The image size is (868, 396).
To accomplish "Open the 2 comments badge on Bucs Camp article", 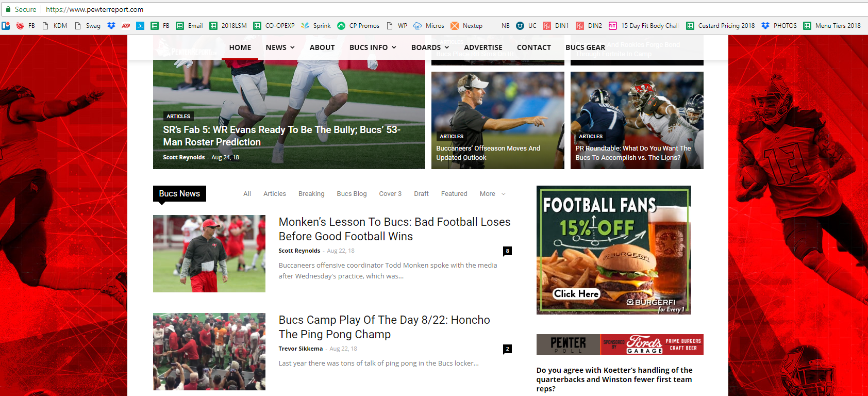I will click(507, 349).
